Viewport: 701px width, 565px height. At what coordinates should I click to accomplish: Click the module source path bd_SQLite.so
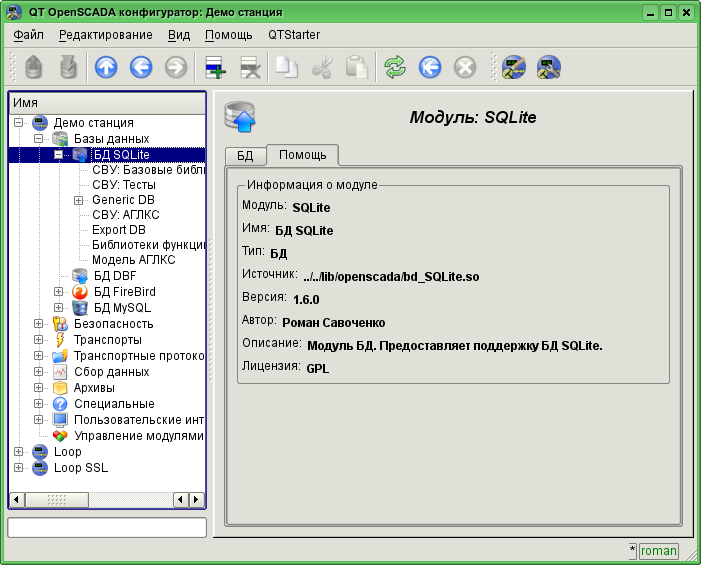pos(391,277)
